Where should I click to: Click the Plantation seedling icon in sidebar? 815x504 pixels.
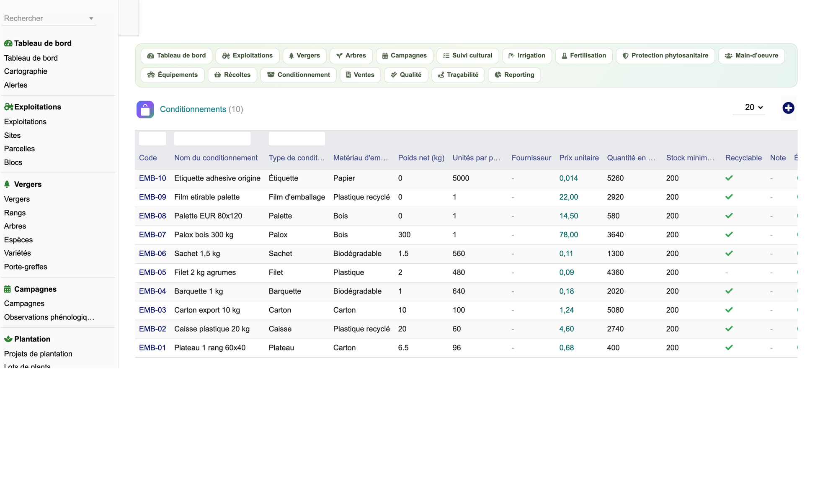8,339
